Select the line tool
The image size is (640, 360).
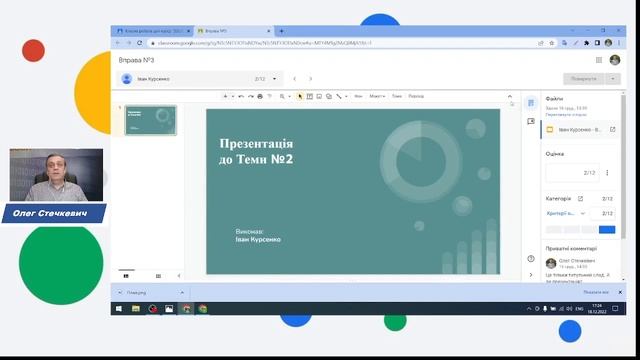click(339, 96)
